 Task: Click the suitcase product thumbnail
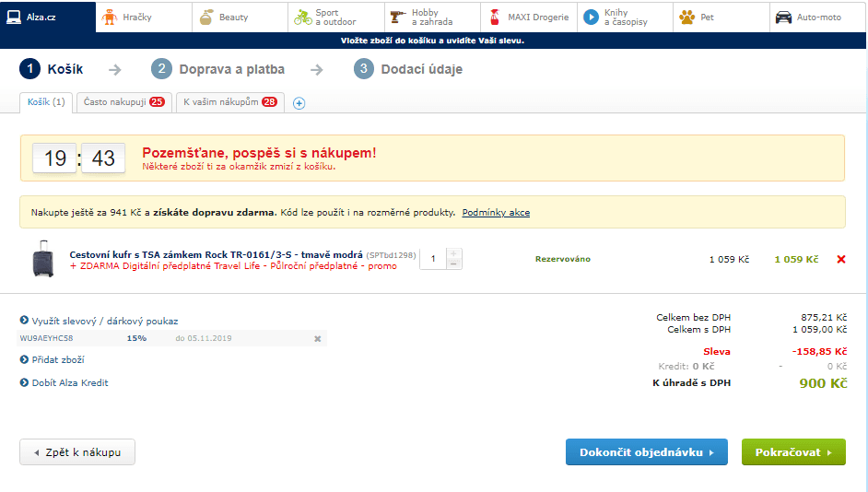pyautogui.click(x=42, y=259)
